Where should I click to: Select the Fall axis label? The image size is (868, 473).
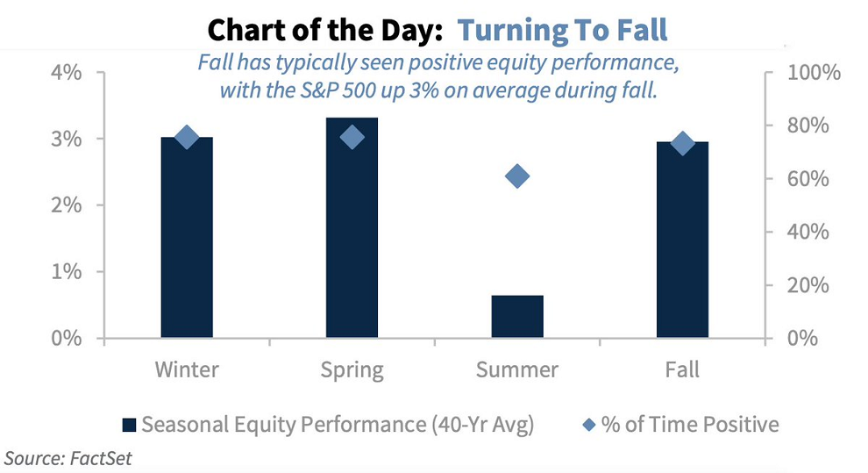point(682,369)
